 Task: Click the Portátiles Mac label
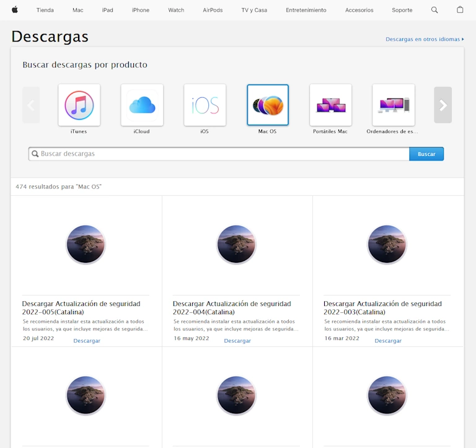pos(330,131)
